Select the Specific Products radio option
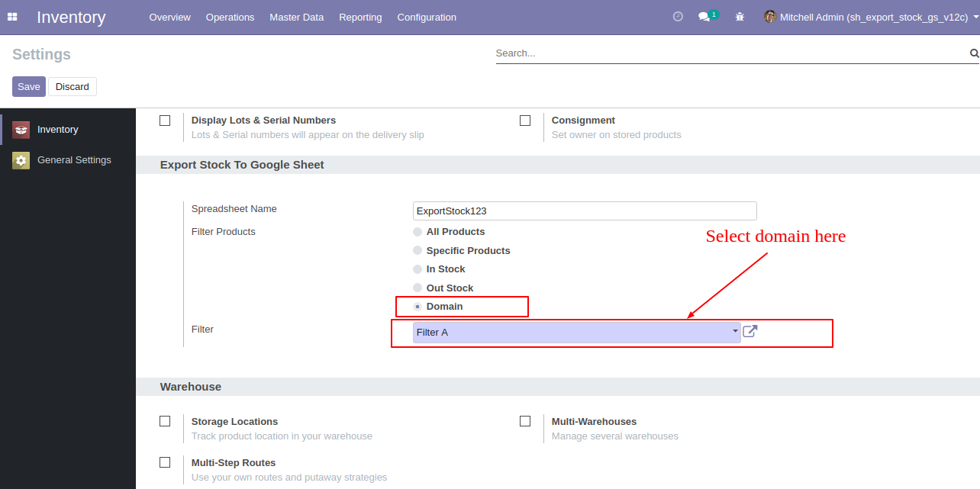This screenshot has height=489, width=980. 417,250
